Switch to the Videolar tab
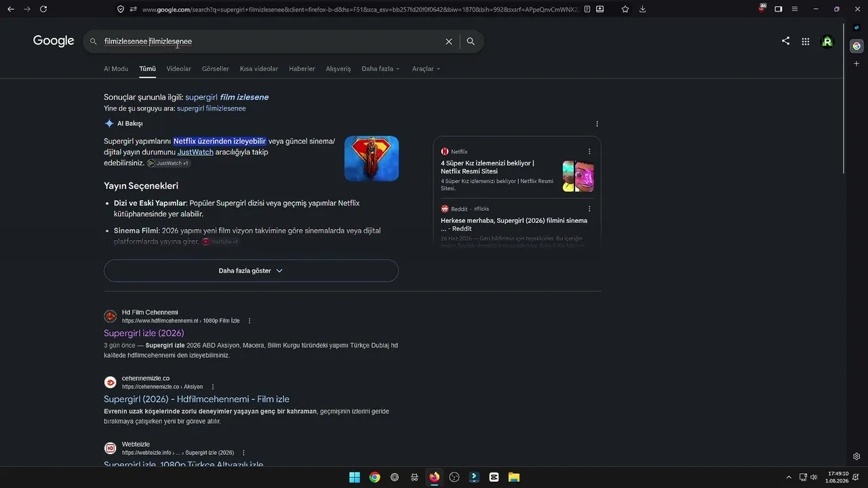The width and height of the screenshot is (868, 488). pos(179,69)
